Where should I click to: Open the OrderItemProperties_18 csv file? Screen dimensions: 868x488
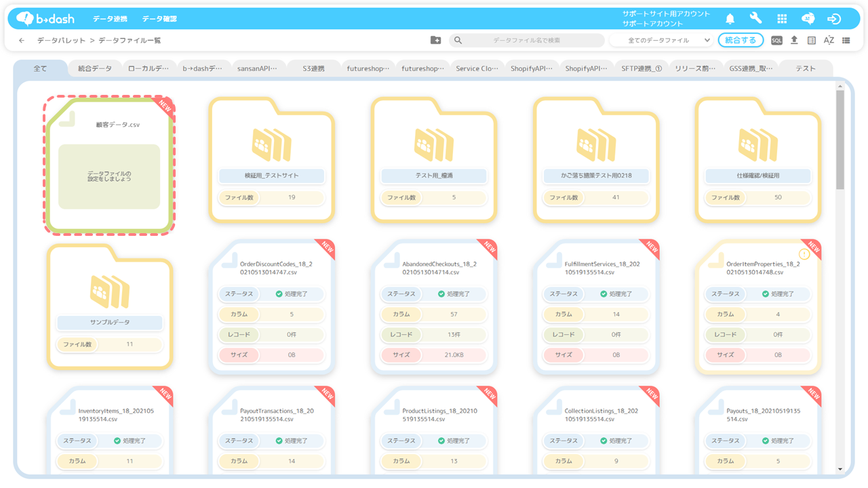(x=758, y=306)
